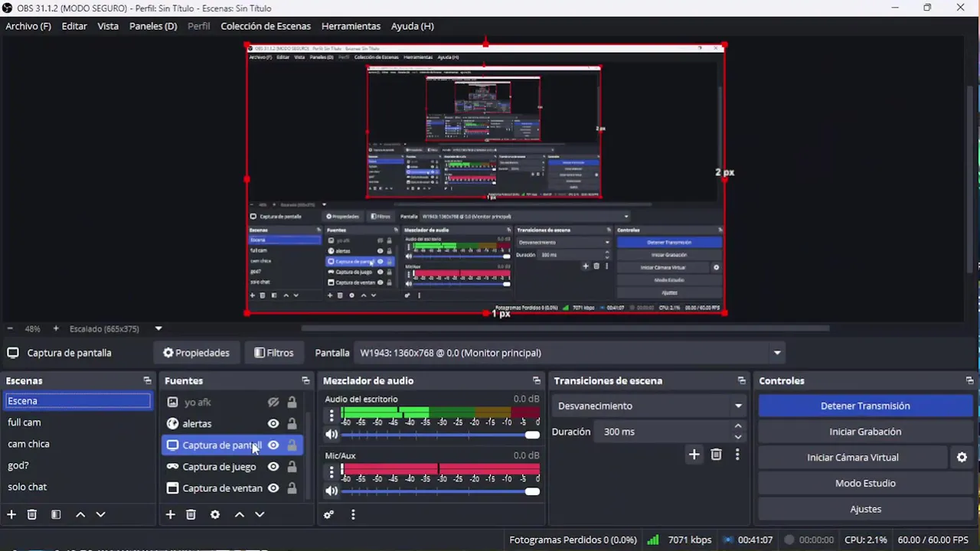Increase transition duration stepper up
This screenshot has width=980, height=551.
click(738, 426)
